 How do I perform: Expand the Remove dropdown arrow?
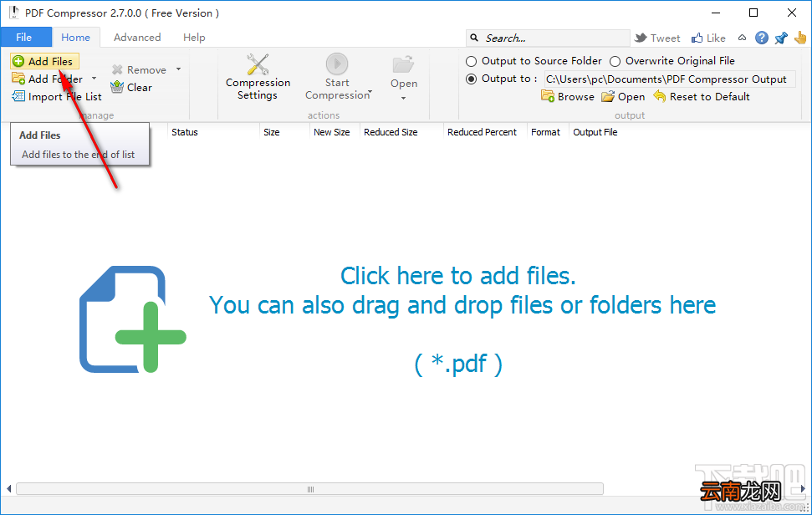coord(178,69)
